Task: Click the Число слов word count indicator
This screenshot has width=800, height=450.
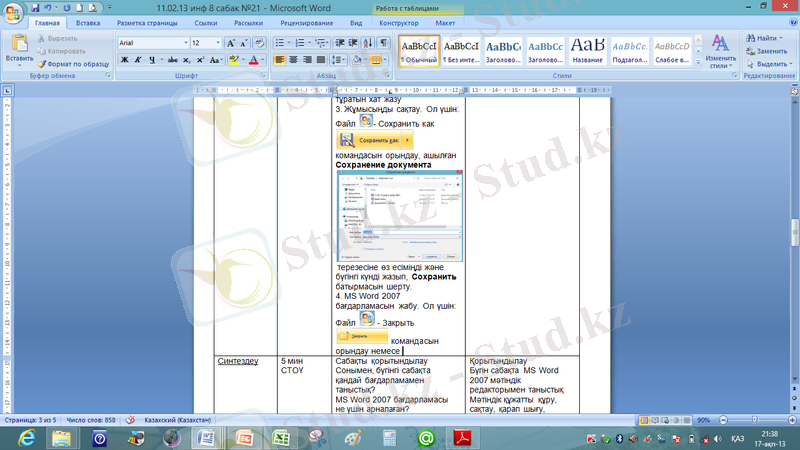Action: (89, 420)
